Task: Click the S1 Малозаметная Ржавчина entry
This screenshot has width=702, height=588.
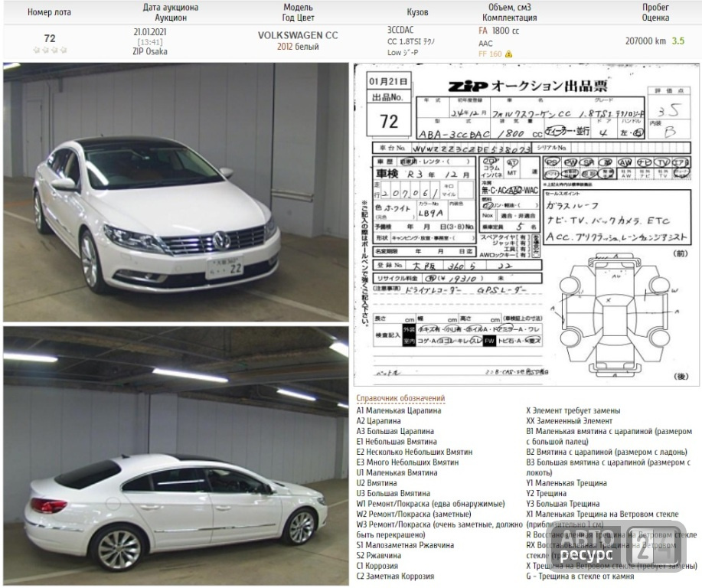Action: (405, 544)
